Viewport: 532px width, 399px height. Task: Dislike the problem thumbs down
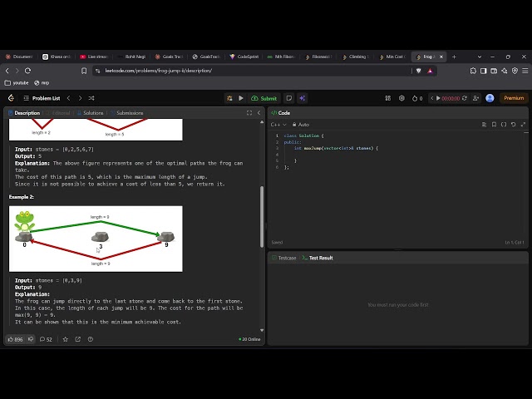point(31,339)
